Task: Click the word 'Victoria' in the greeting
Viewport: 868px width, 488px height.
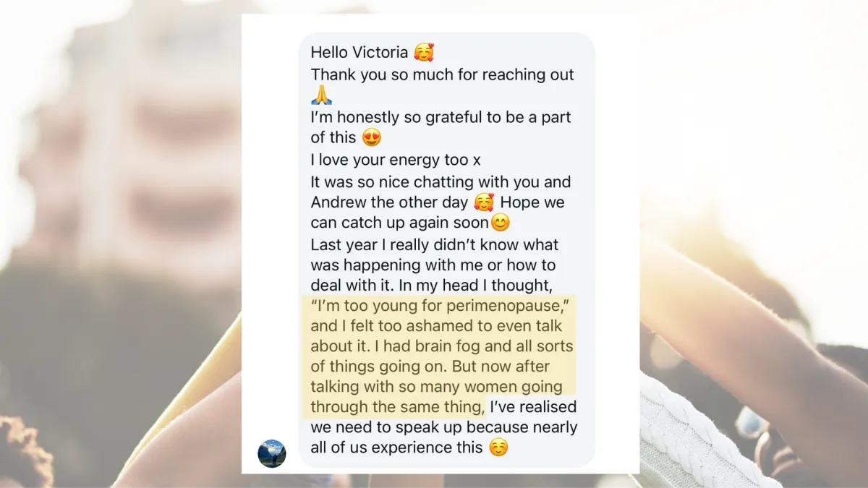Action: (380, 53)
